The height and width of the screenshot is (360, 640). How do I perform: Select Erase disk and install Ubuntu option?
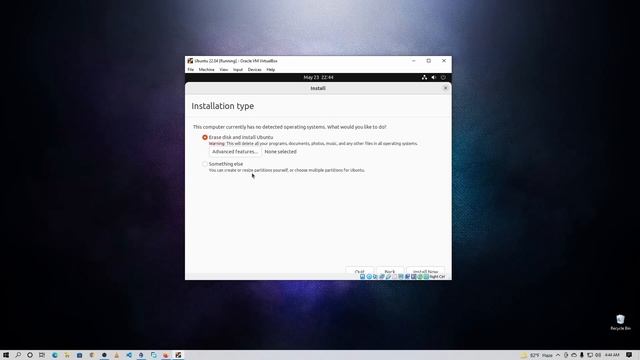click(205, 138)
